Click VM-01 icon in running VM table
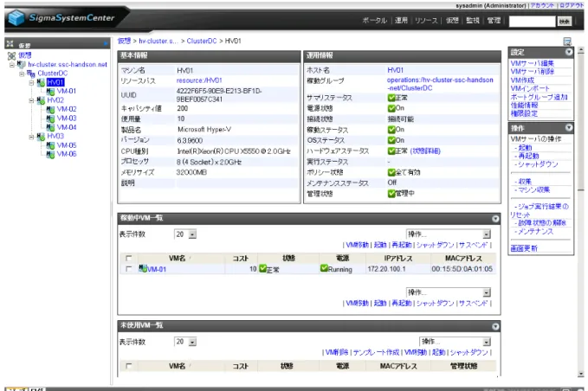This screenshot has width=588, height=391. 143,268
